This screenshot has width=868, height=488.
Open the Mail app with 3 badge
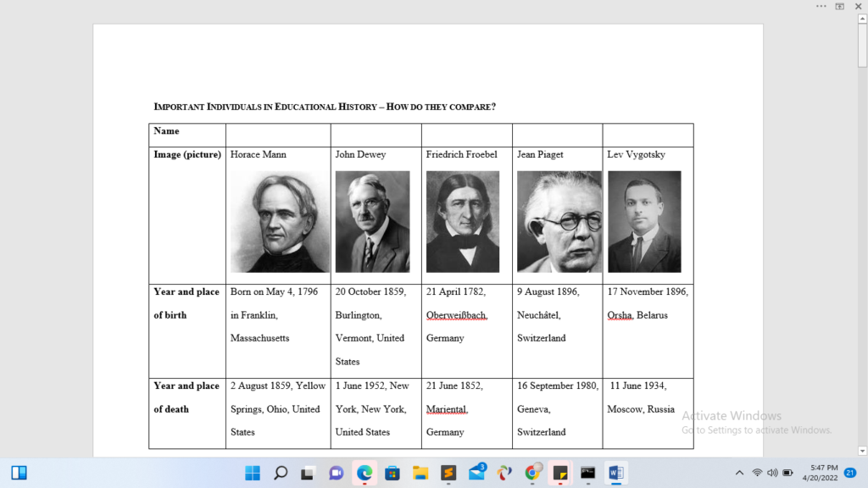tap(476, 473)
